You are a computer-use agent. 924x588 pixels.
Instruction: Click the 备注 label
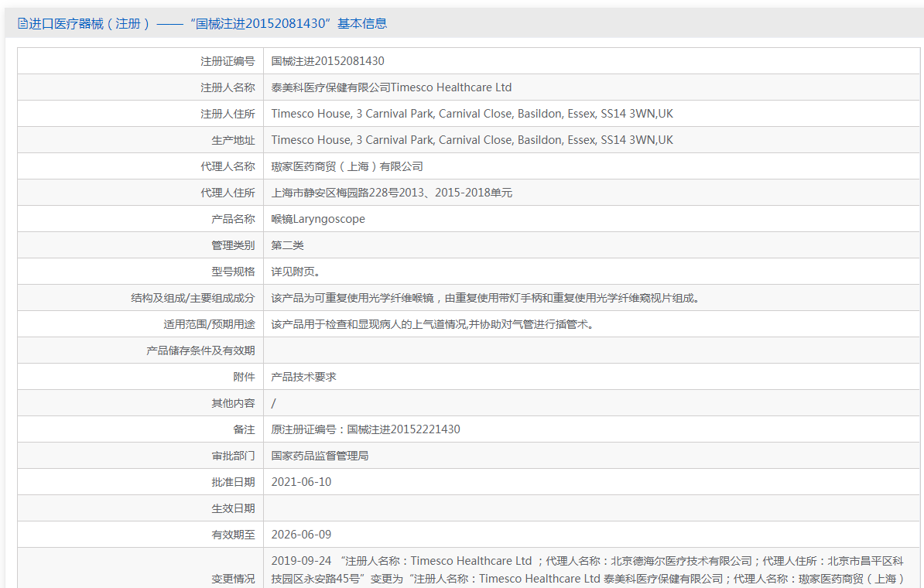[x=244, y=430]
